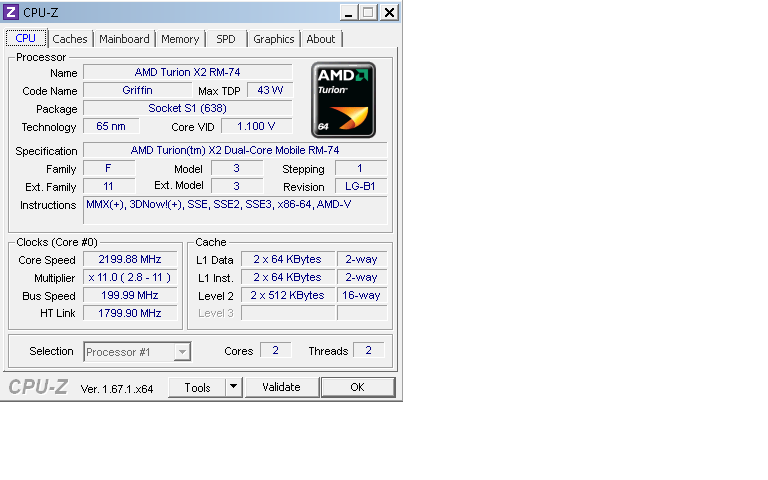
Task: Switch to the Caches tab
Action: (70, 39)
